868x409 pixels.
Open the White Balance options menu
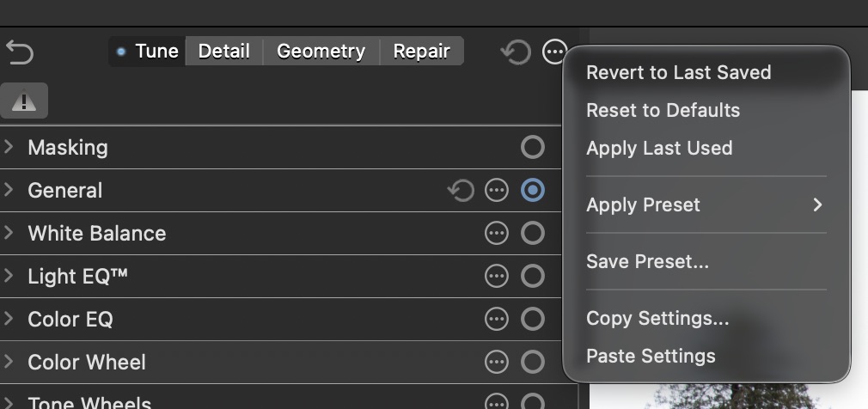point(497,234)
